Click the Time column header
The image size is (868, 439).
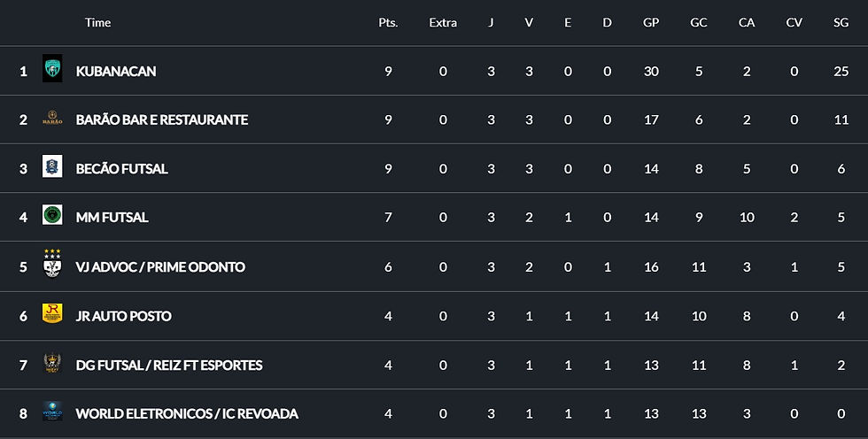point(97,23)
